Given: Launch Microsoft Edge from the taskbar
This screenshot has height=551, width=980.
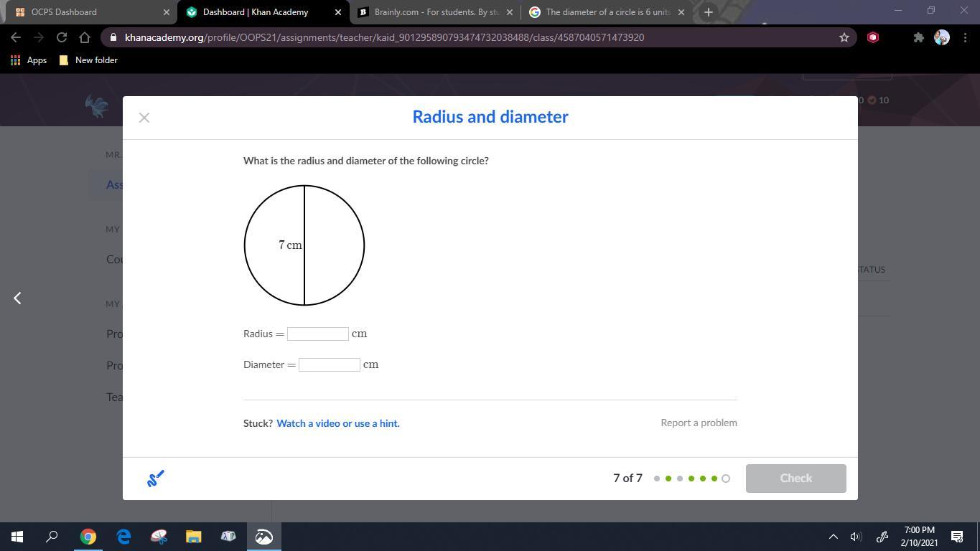Looking at the screenshot, I should (123, 537).
